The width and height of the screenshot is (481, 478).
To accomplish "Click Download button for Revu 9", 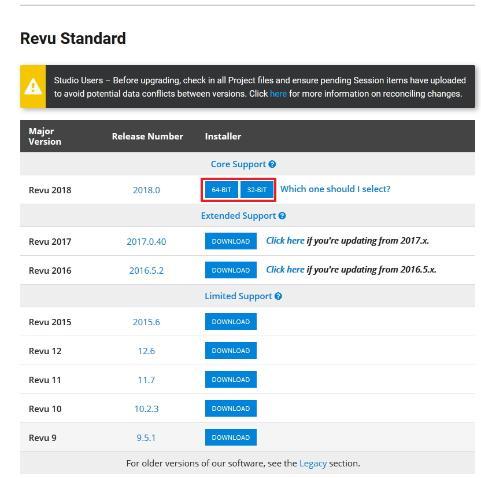I will [x=231, y=438].
